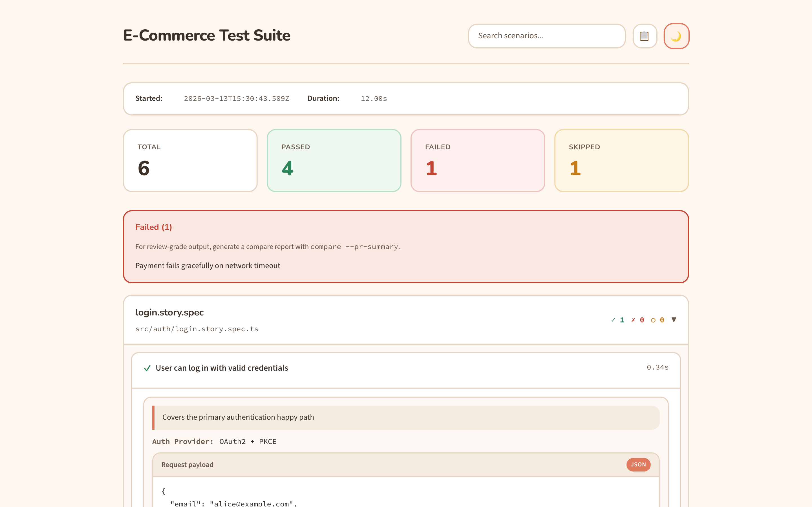The height and width of the screenshot is (507, 812).
Task: Click the login.story.spec file title
Action: pyautogui.click(x=169, y=312)
